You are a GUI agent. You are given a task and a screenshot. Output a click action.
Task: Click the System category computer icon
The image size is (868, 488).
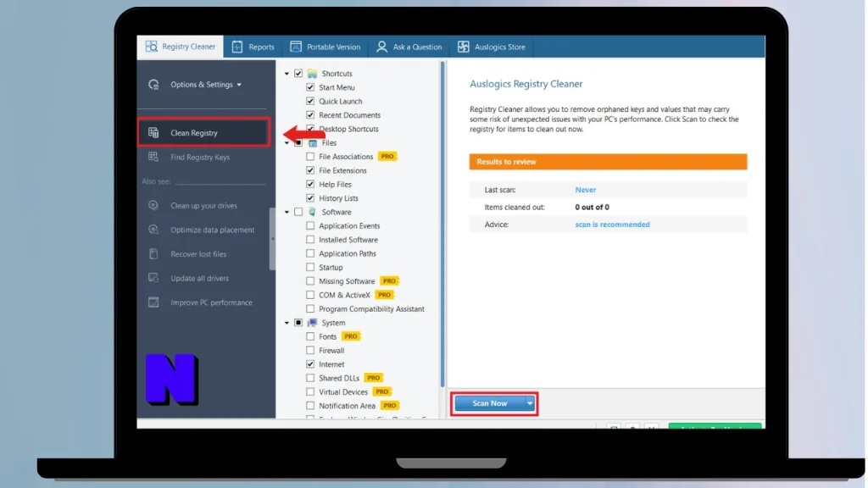(x=312, y=323)
